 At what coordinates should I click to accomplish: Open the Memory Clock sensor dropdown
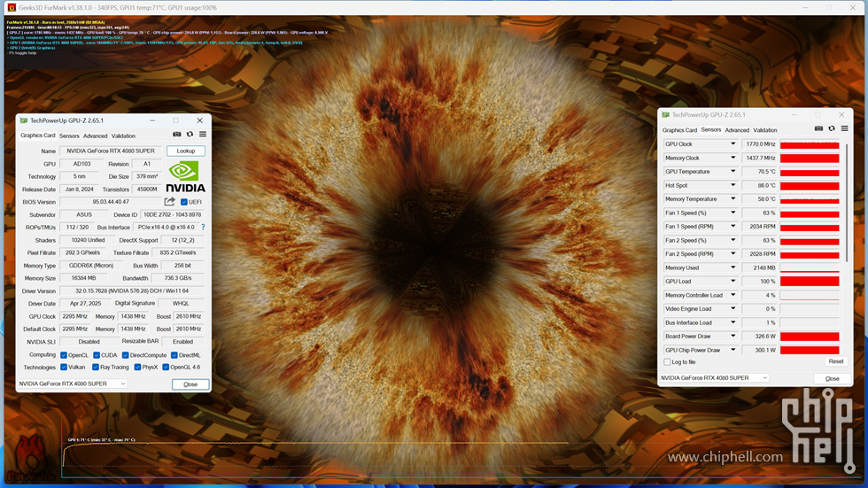(733, 158)
